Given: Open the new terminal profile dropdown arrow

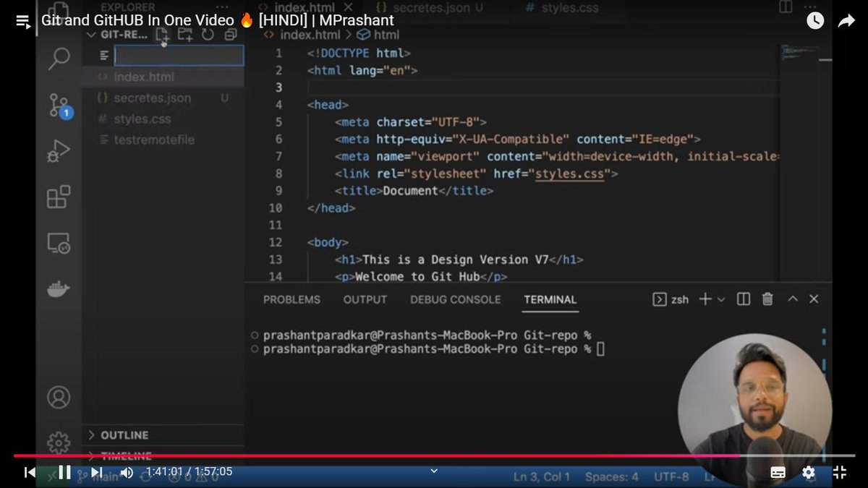Looking at the screenshot, I should pyautogui.click(x=721, y=299).
